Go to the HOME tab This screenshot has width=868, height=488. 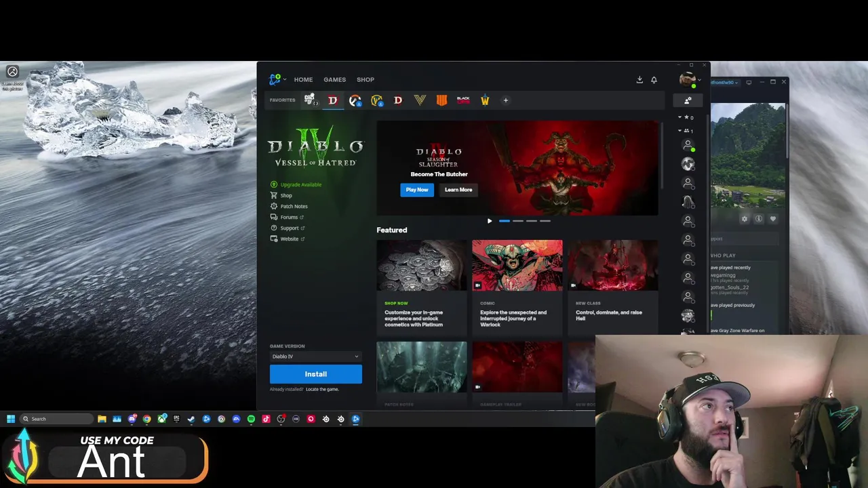click(303, 79)
